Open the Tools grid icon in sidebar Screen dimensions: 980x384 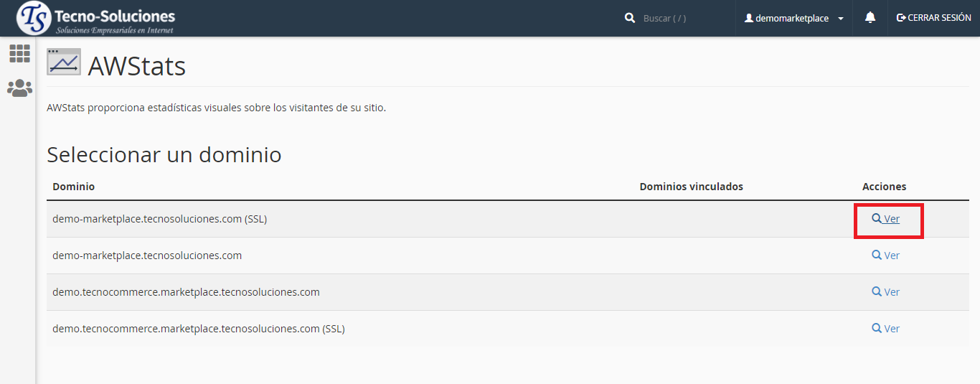coord(19,53)
